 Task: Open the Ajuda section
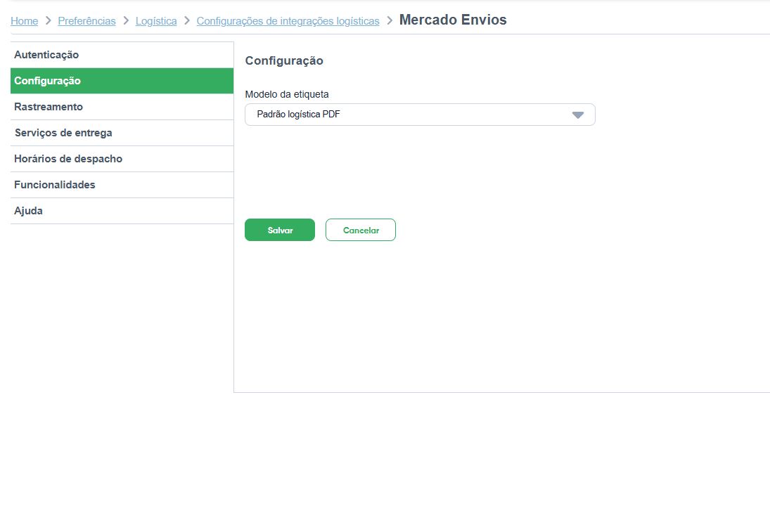click(x=28, y=210)
